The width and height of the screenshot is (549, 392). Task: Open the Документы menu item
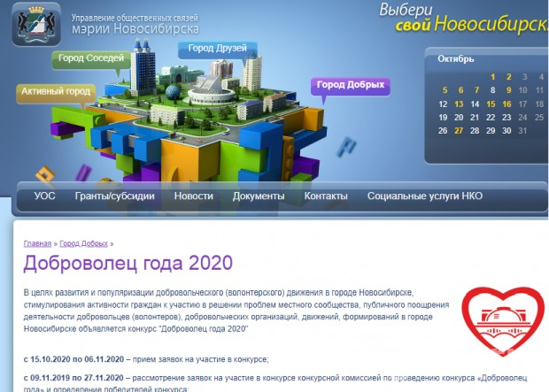(x=259, y=196)
